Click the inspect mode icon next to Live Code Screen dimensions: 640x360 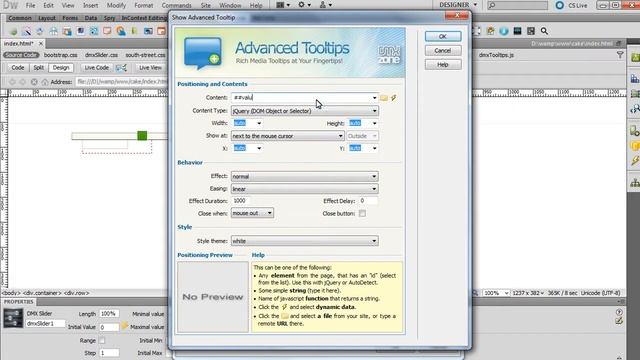coord(121,68)
